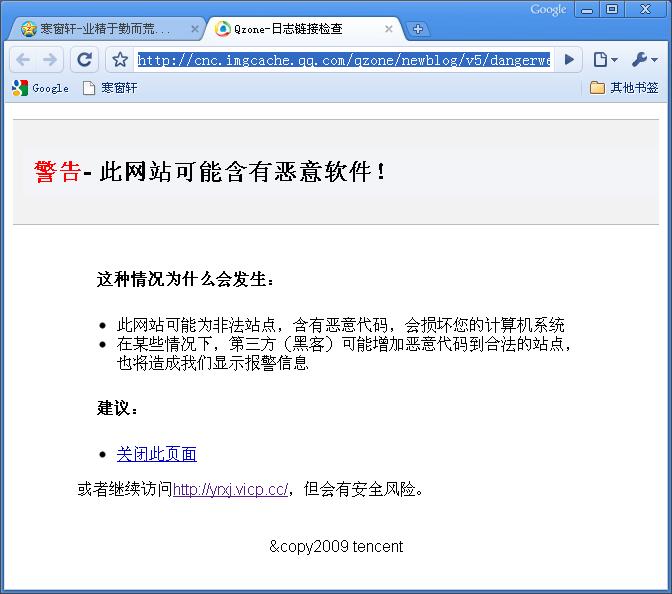The width and height of the screenshot is (672, 594).
Task: Go forward using the forward arrow
Action: [50, 60]
